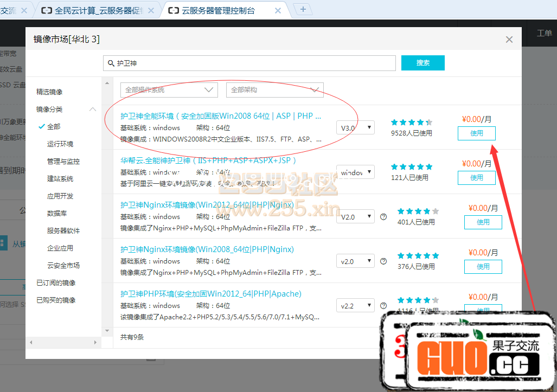Close the 全民云计算 browser tab
The height and width of the screenshot is (392, 557).
click(152, 10)
